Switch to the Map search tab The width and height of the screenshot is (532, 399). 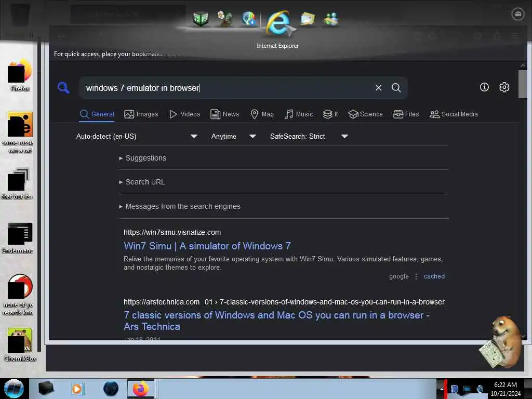coord(262,114)
